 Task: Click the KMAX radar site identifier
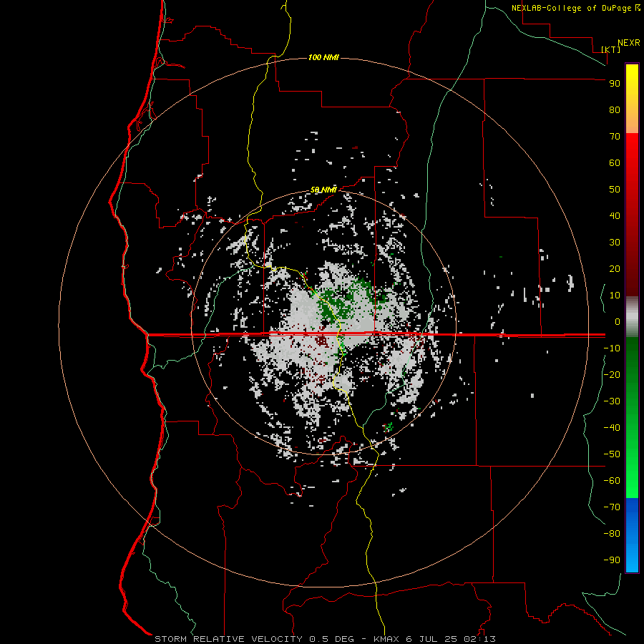tap(386, 639)
